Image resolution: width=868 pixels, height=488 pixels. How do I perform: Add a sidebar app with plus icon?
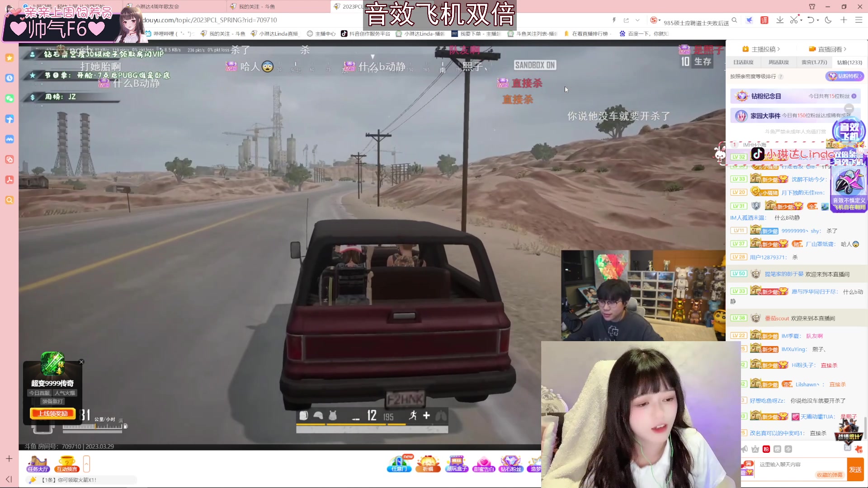click(9, 459)
